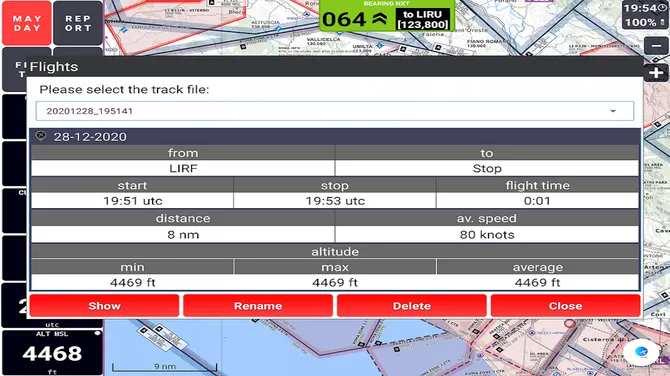Screen dimensions: 670x376
Task: Click the blue airplane floating icon
Action: coord(641,351)
